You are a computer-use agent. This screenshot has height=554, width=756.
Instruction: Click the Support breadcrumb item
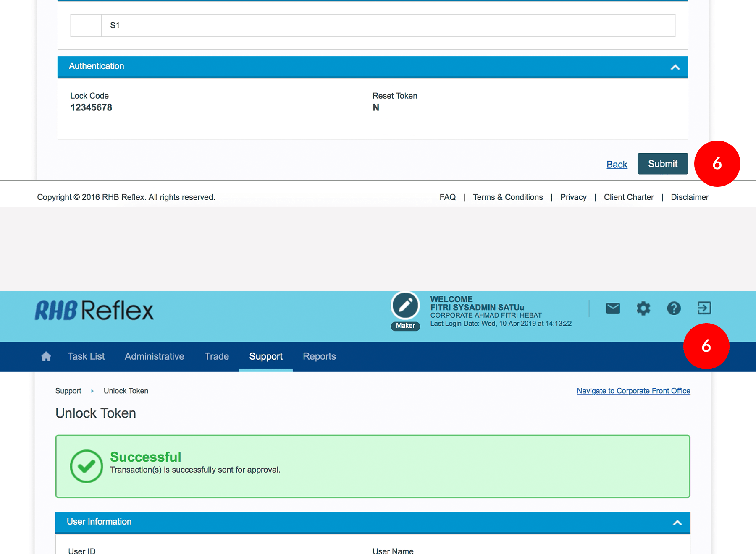tap(68, 391)
